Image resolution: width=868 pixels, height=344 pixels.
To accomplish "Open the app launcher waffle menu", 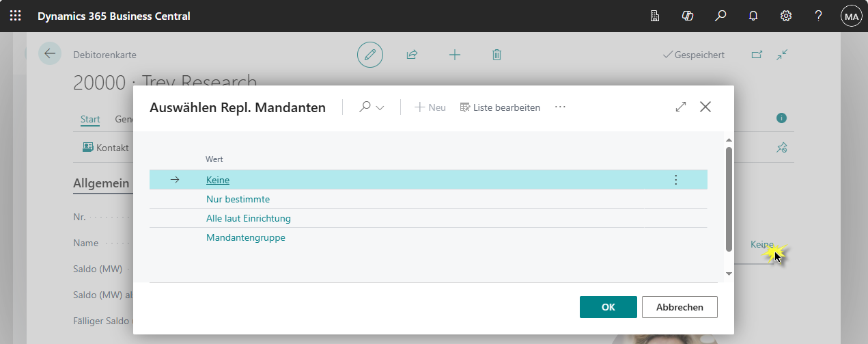I will (x=15, y=16).
